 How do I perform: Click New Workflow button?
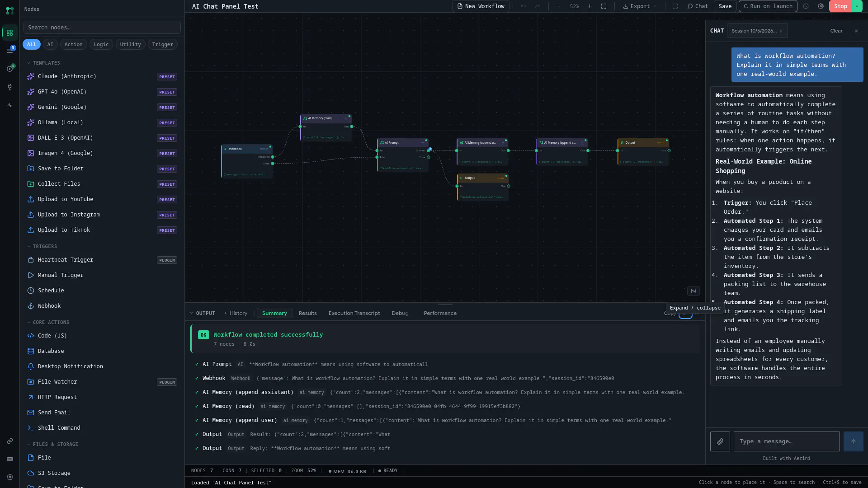tap(481, 6)
